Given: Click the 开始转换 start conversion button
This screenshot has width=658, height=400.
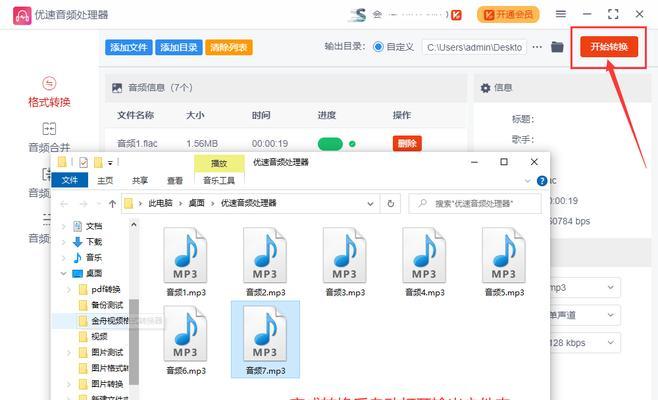Looking at the screenshot, I should point(609,47).
